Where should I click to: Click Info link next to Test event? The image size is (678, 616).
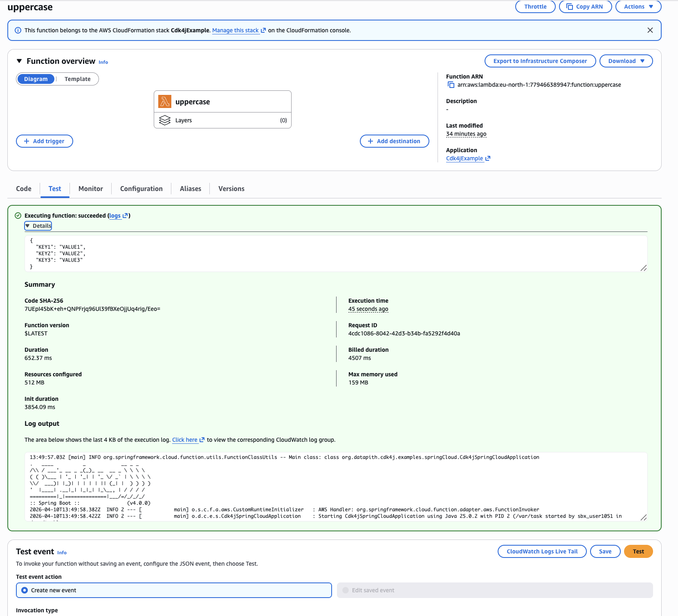[62, 553]
